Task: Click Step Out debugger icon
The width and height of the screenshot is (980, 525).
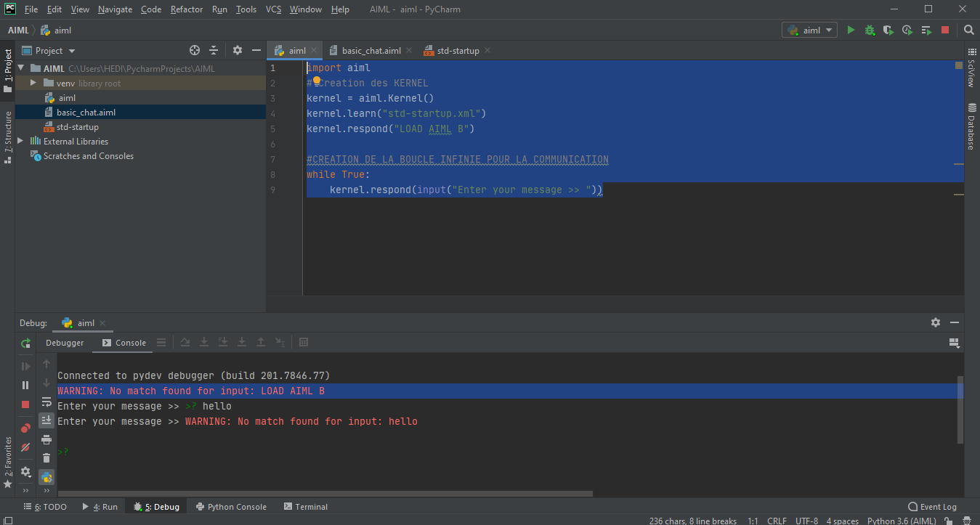Action: pyautogui.click(x=261, y=343)
